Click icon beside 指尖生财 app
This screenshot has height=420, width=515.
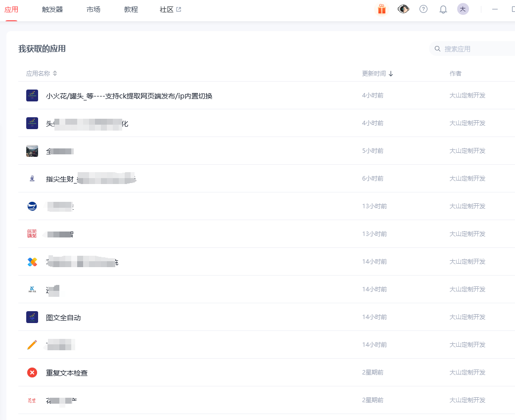tap(32, 179)
